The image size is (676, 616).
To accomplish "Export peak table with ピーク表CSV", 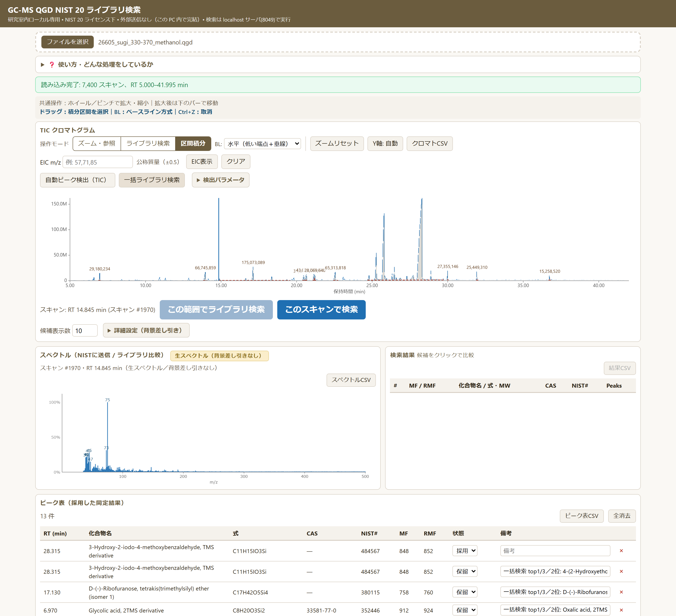I will click(x=581, y=516).
